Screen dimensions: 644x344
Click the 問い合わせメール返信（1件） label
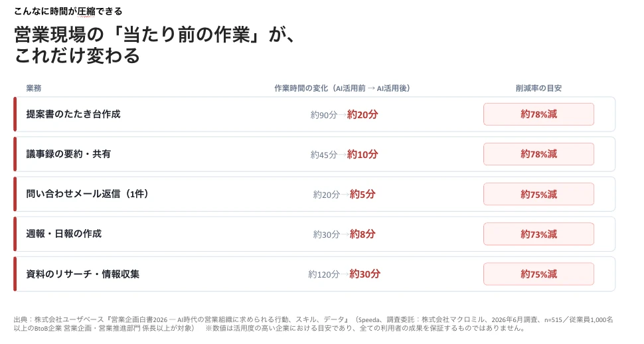tap(87, 194)
